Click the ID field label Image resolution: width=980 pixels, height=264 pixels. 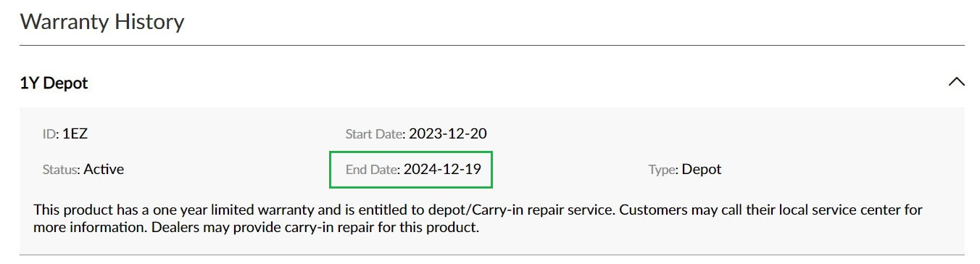[x=50, y=133]
